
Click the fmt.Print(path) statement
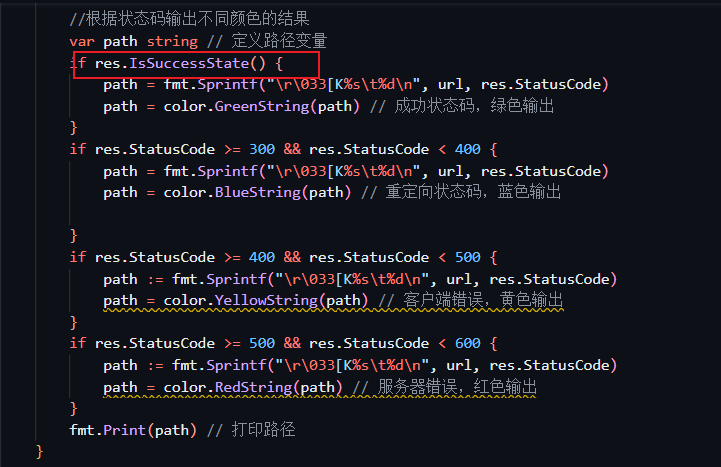pyautogui.click(x=133, y=430)
